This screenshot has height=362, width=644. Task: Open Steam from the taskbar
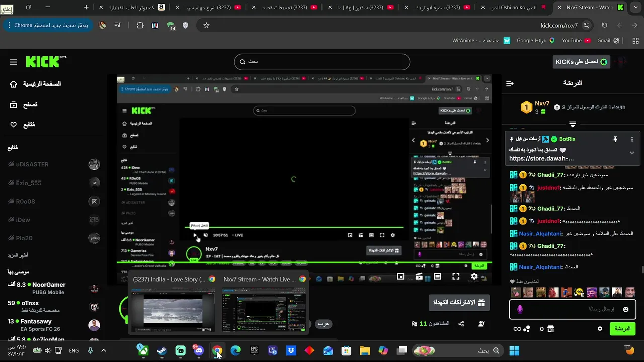click(x=162, y=350)
